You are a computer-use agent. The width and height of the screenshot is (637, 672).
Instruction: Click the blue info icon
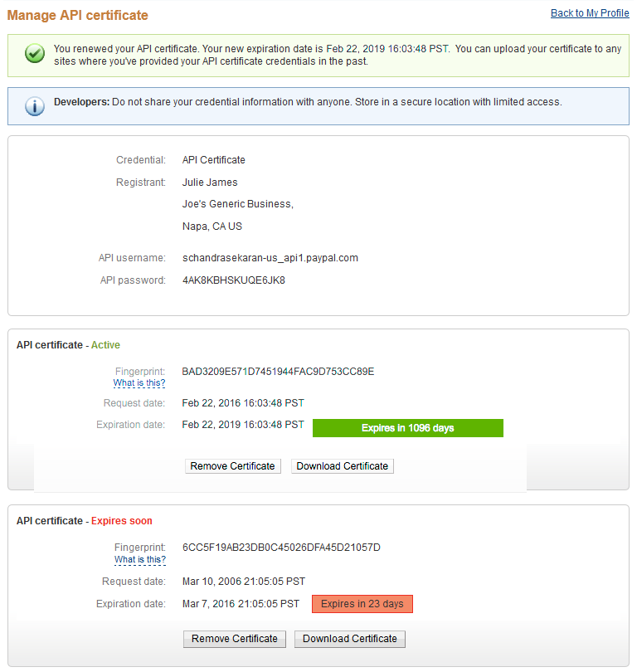coord(34,106)
